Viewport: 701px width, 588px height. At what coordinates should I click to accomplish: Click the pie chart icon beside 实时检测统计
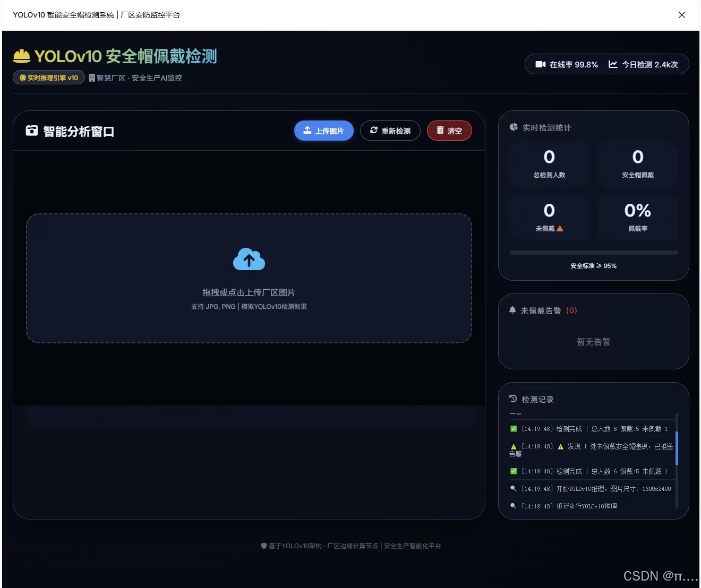[x=514, y=127]
